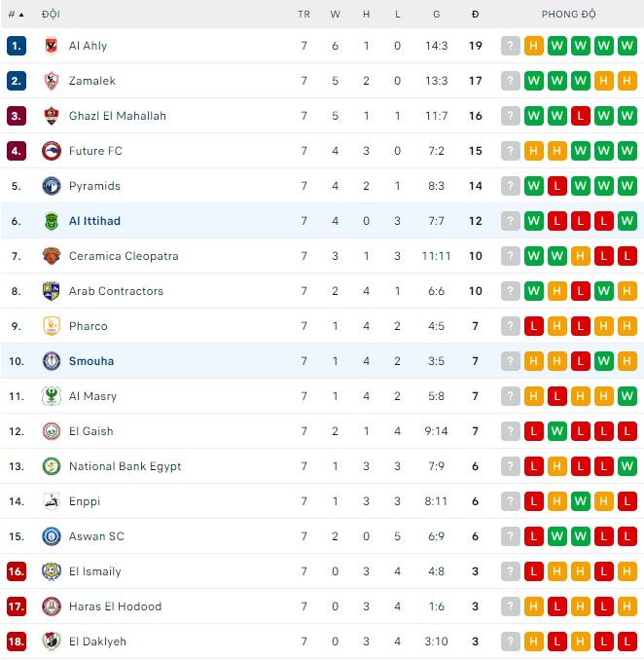644x660 pixels.
Task: Click the position 18 red rank badge
Action: point(16,642)
